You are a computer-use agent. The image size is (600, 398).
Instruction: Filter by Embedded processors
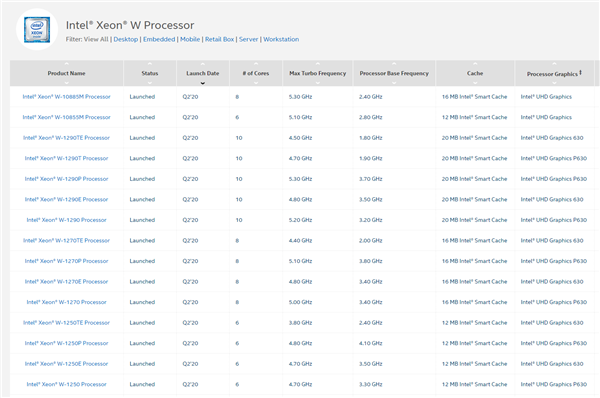159,39
